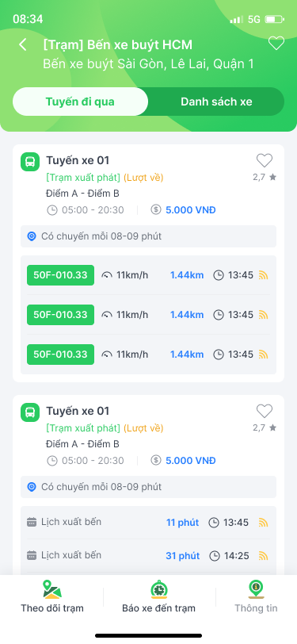Image resolution: width=297 pixels, height=644 pixels.
Task: Open first Tuyến xe 01 route title
Action: click(78, 160)
